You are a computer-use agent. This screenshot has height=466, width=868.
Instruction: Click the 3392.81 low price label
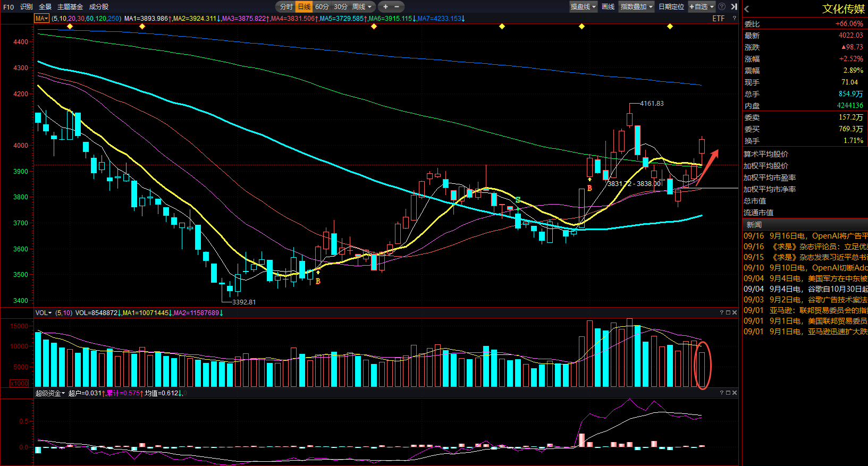pos(244,302)
